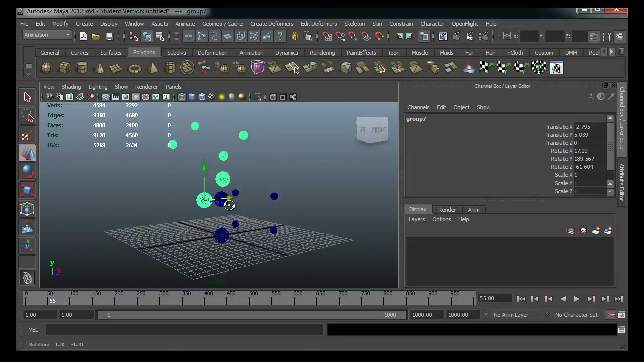Click go to start of playback range
The height and width of the screenshot is (362, 644).
pyautogui.click(x=521, y=299)
